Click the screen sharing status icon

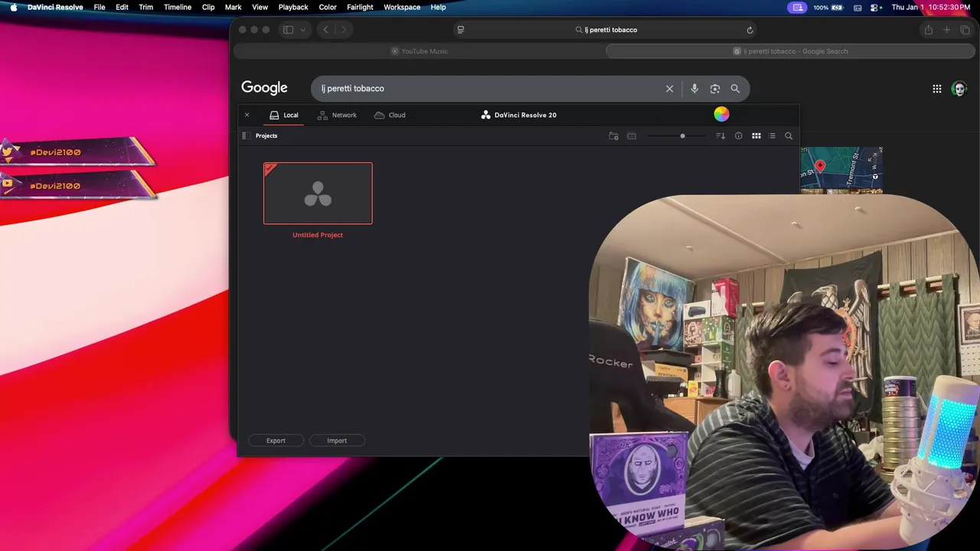[798, 7]
